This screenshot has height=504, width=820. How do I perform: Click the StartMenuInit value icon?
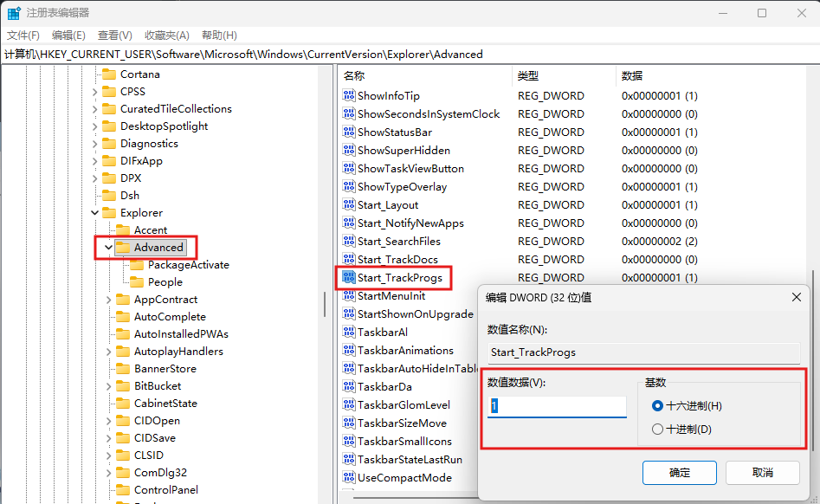349,295
